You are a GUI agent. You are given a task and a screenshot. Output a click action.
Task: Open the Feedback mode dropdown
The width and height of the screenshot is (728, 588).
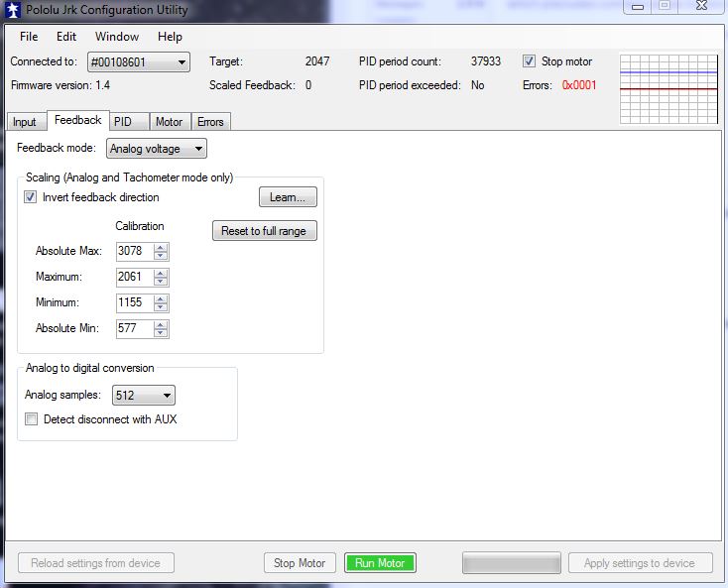coord(157,149)
